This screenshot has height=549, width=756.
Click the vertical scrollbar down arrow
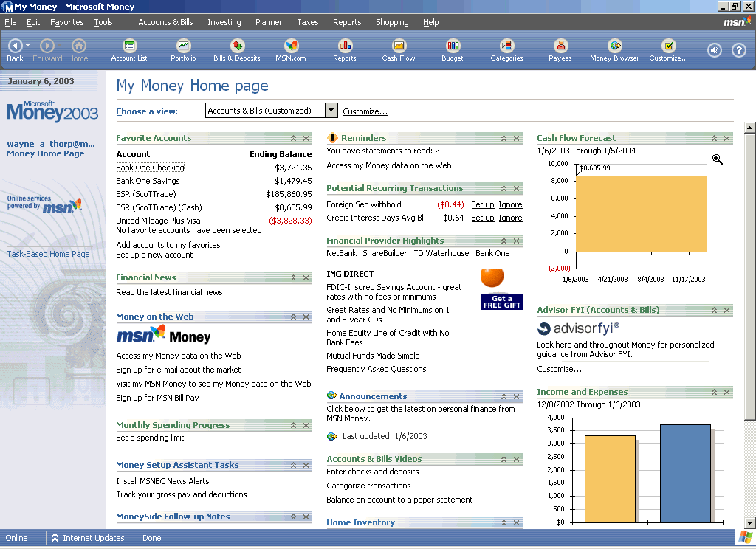[749, 522]
